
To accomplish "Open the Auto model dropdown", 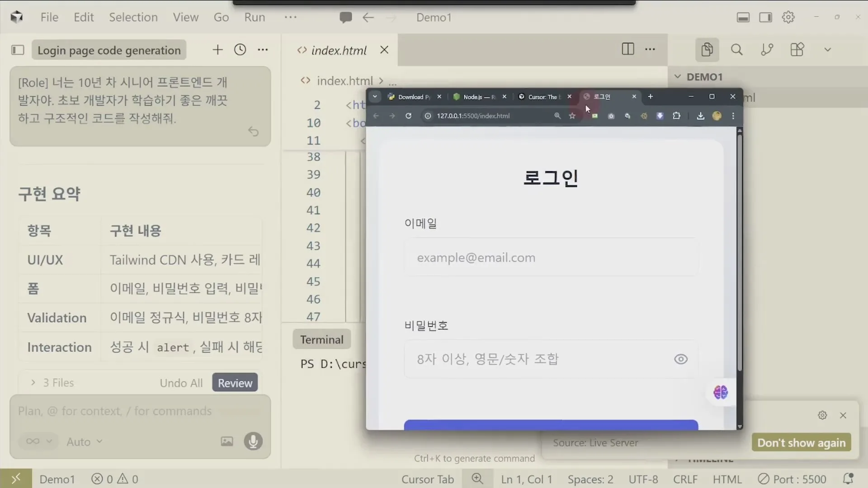I will pos(85,441).
